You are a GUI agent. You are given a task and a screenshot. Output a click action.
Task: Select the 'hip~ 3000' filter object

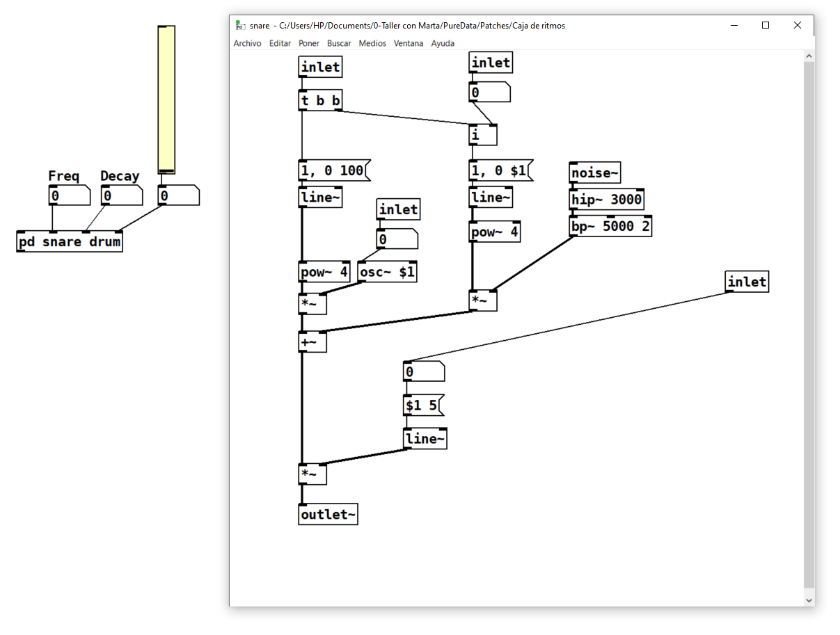click(607, 200)
